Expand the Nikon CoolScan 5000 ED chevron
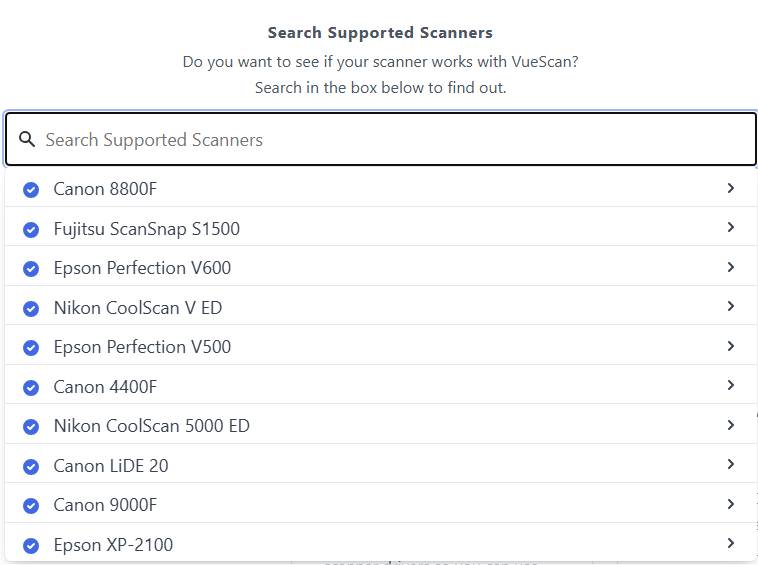 point(731,425)
